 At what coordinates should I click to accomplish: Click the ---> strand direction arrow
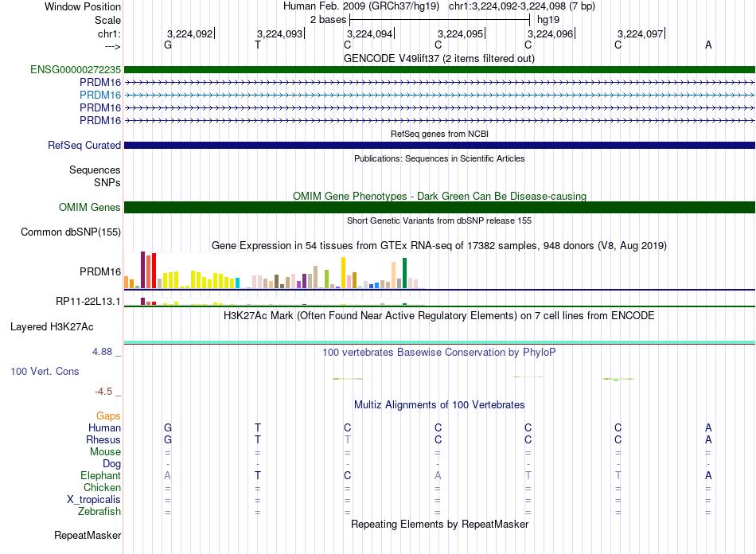(113, 46)
